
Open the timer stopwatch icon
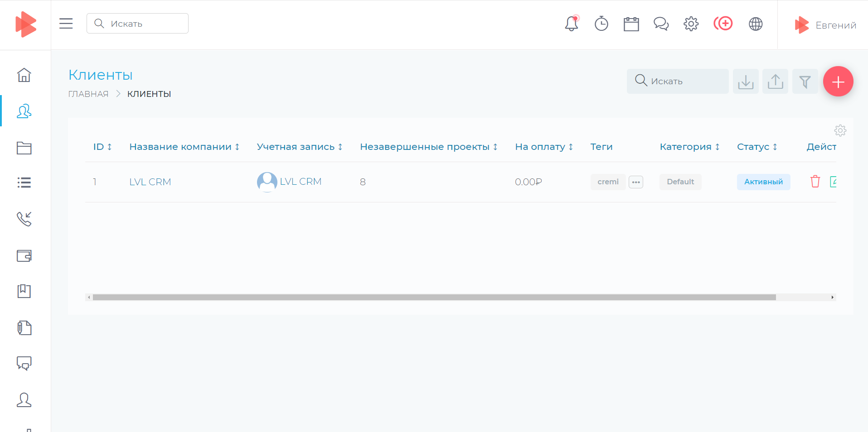[601, 24]
